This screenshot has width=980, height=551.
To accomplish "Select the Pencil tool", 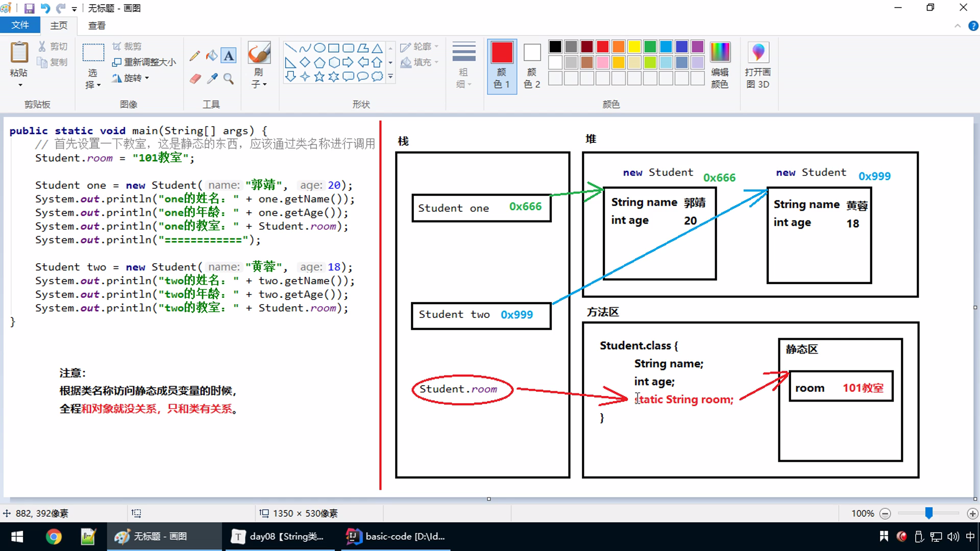I will pyautogui.click(x=194, y=56).
